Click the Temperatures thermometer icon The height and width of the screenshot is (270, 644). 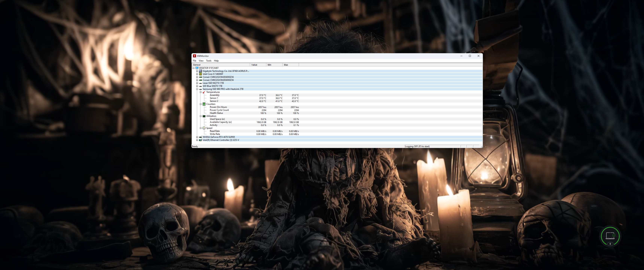pos(204,92)
